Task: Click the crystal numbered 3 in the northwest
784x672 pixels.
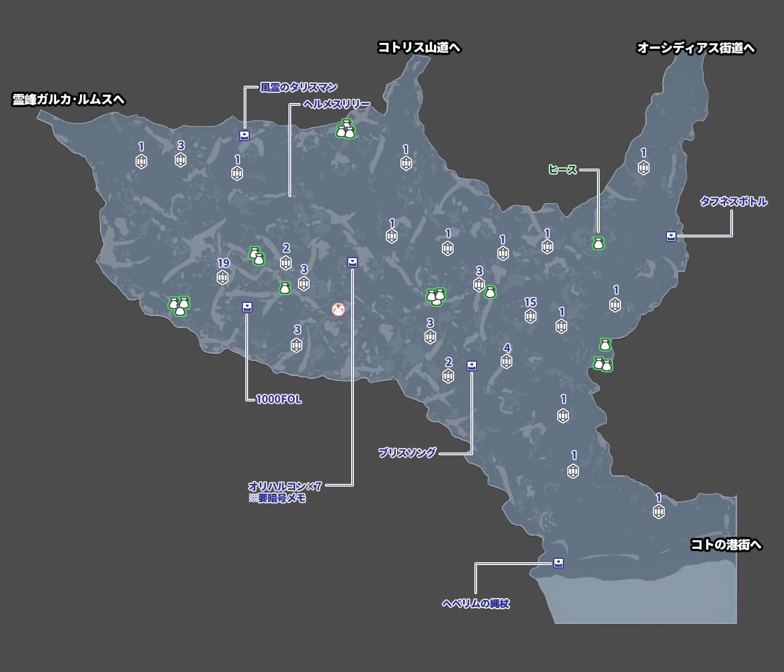Action: [180, 160]
